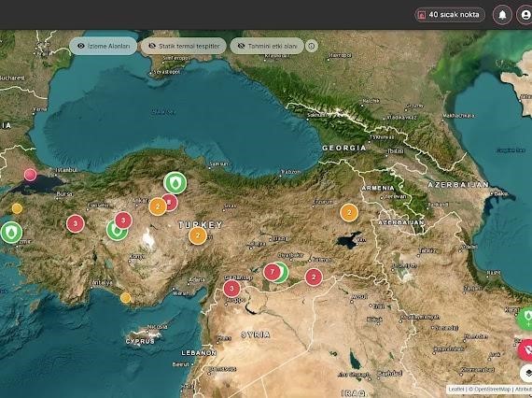The image size is (532, 398).
Task: Open the red 2 cluster on the Syrian border
Action: click(314, 277)
